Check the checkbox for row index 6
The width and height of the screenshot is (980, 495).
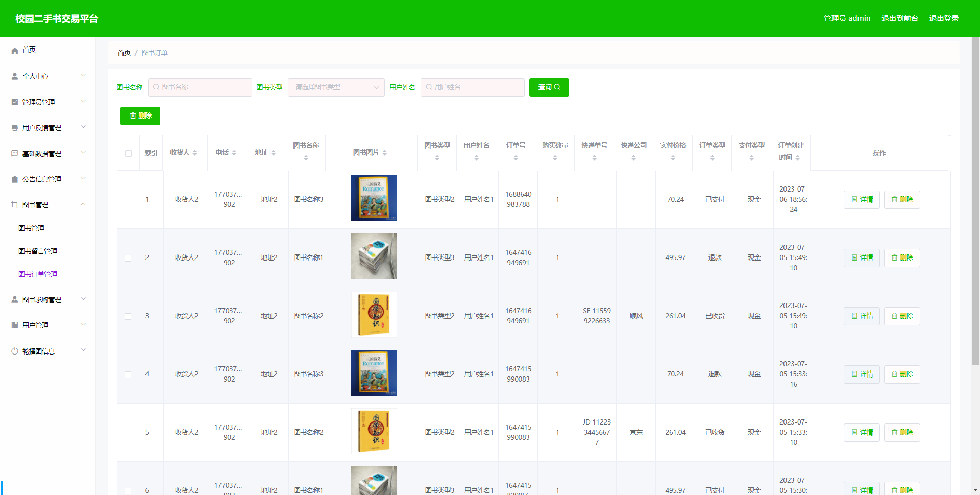pyautogui.click(x=128, y=491)
